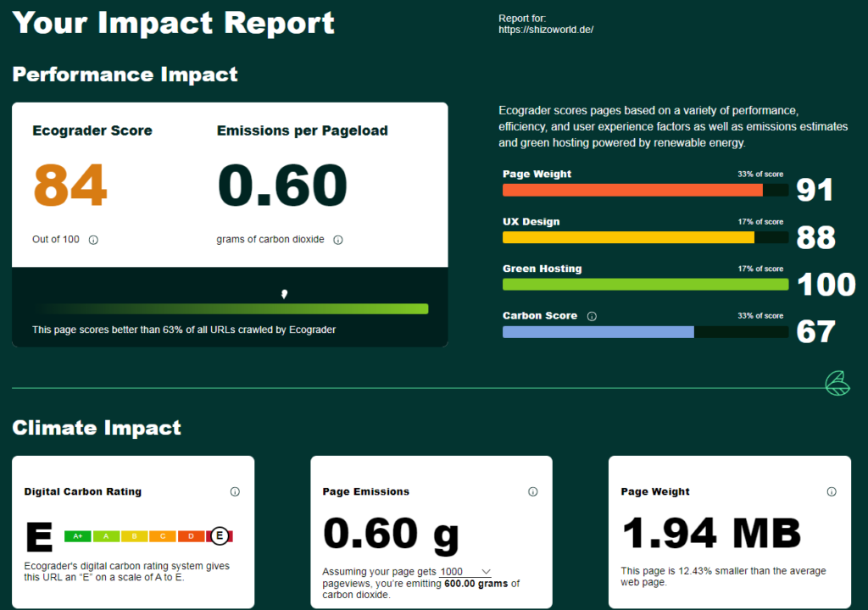Click the 'Ecograder scores pages based on' description paragraph

tap(673, 127)
